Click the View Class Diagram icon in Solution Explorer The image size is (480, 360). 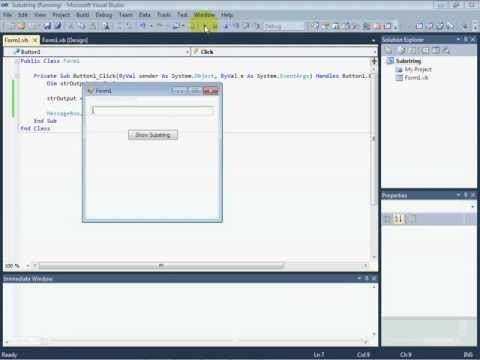click(x=446, y=50)
